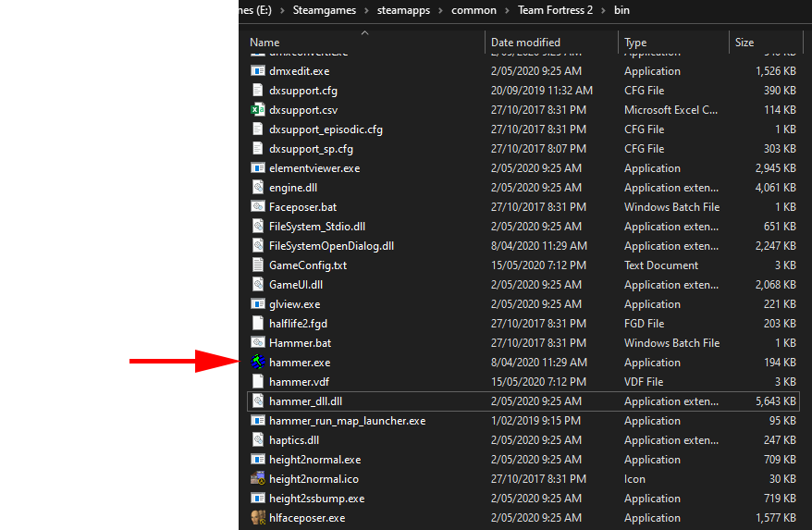Expand the chevron after steamapps in path
Image resolution: width=812 pixels, height=530 pixels.
441,10
